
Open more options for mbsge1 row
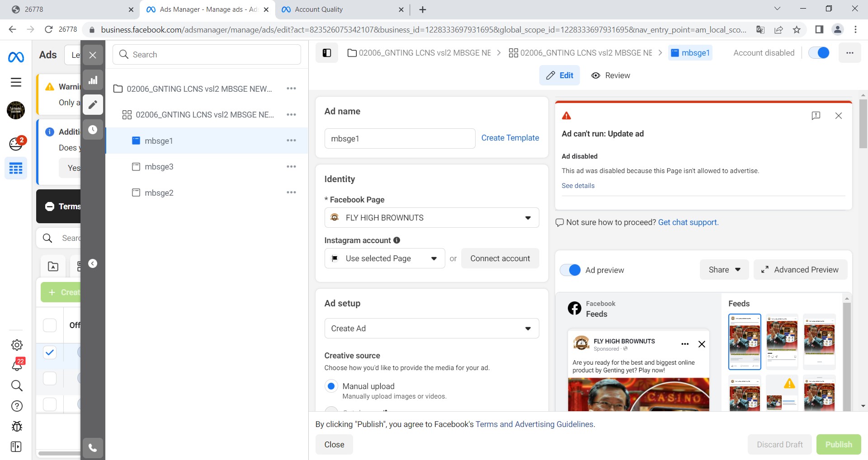[292, 141]
